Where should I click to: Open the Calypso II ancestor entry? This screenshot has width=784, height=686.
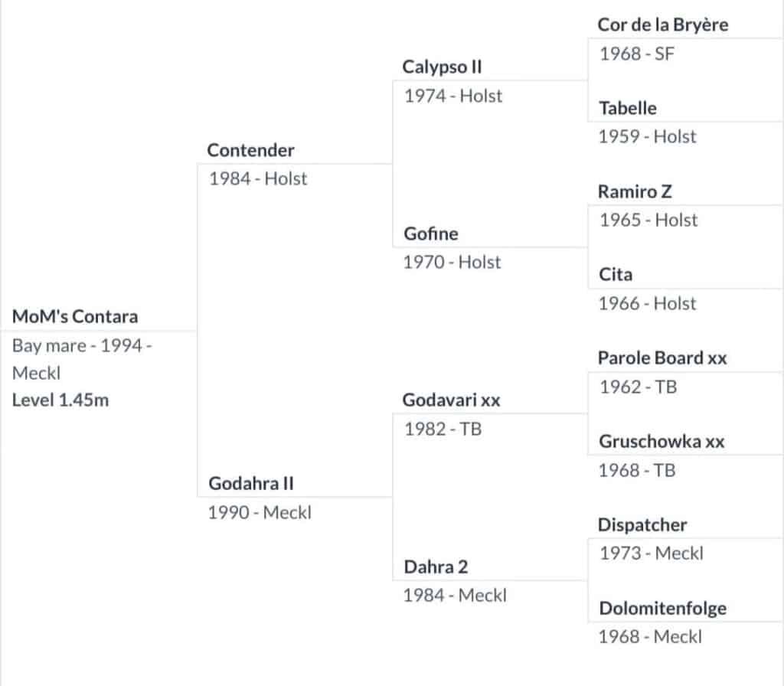click(x=443, y=67)
